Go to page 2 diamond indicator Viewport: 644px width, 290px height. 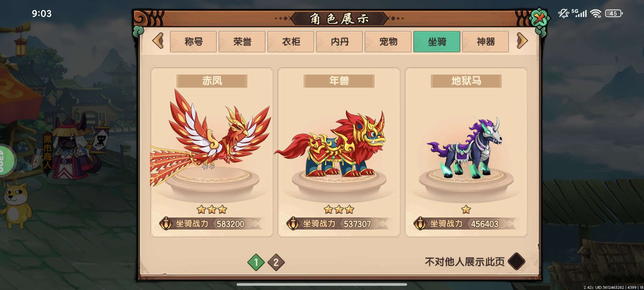276,262
